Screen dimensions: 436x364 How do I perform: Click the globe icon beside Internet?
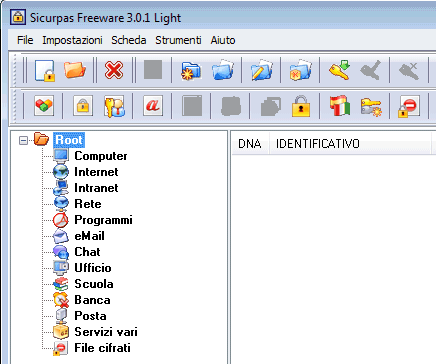[x=61, y=172]
